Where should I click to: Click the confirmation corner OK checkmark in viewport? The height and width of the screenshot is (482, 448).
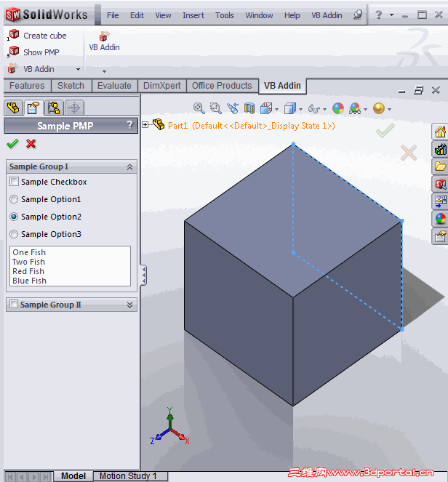coord(385,130)
